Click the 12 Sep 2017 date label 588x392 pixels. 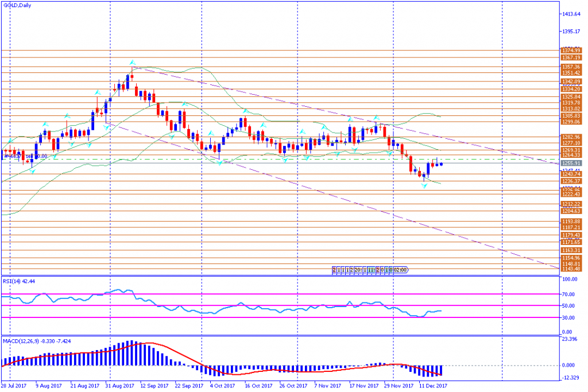click(x=154, y=386)
